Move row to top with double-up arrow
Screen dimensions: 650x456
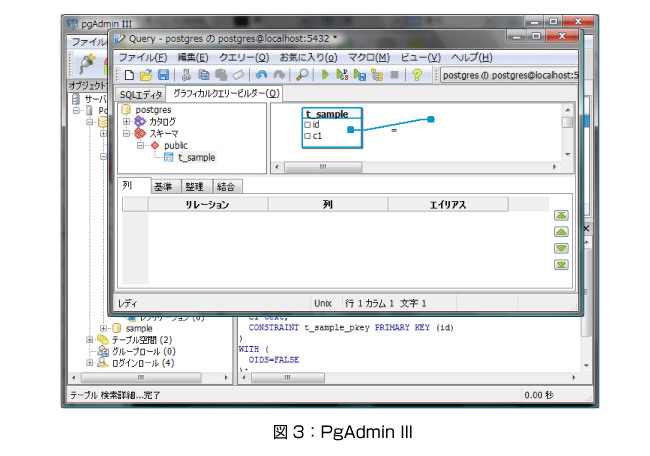click(x=561, y=216)
